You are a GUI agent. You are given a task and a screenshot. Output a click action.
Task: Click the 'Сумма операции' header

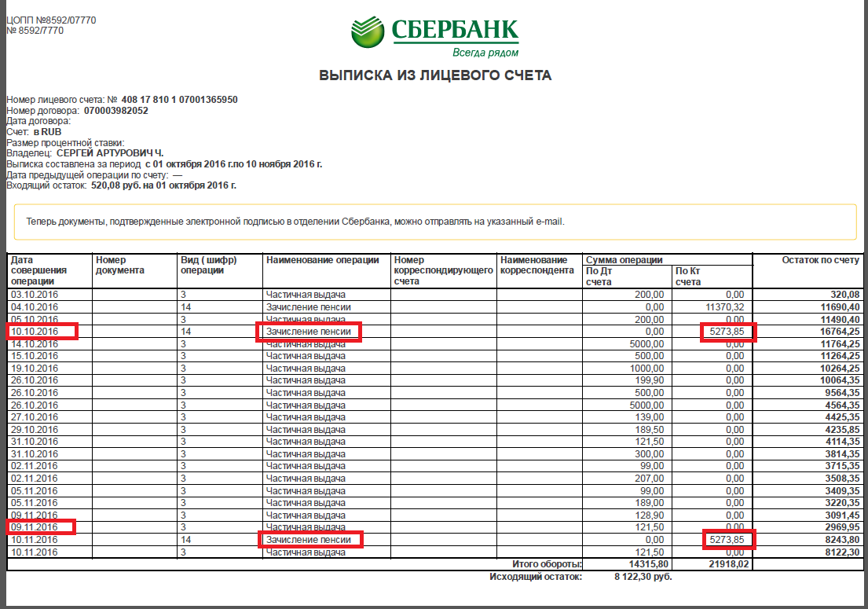point(624,259)
